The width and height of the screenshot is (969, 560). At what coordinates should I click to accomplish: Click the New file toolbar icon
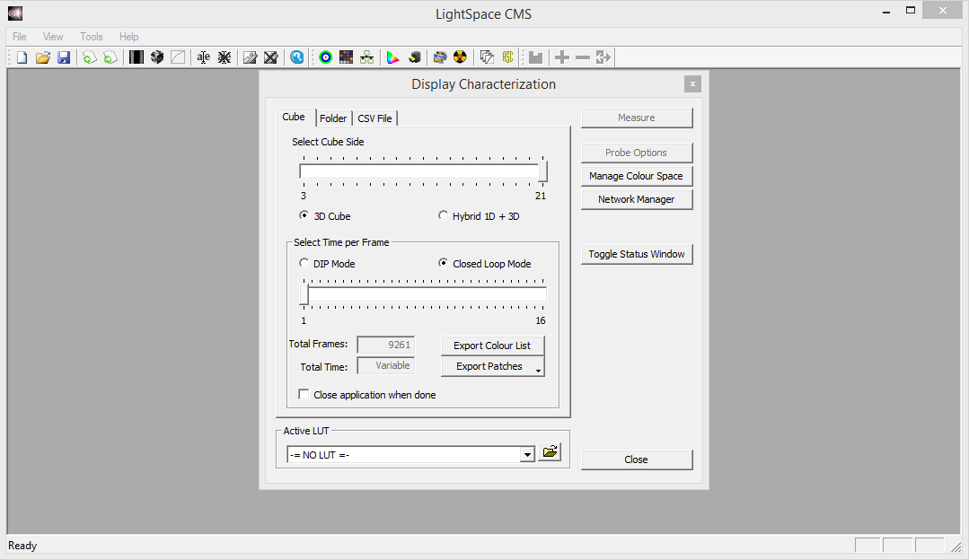22,57
